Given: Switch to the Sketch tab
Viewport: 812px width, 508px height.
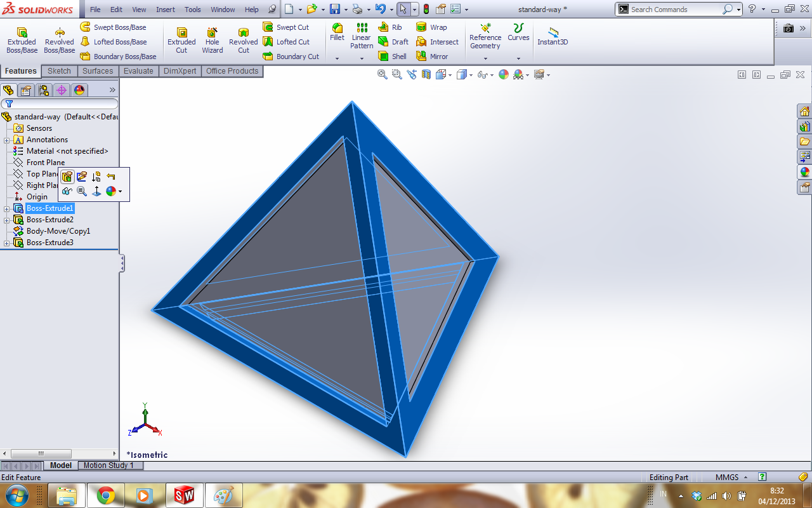Looking at the screenshot, I should tap(59, 71).
